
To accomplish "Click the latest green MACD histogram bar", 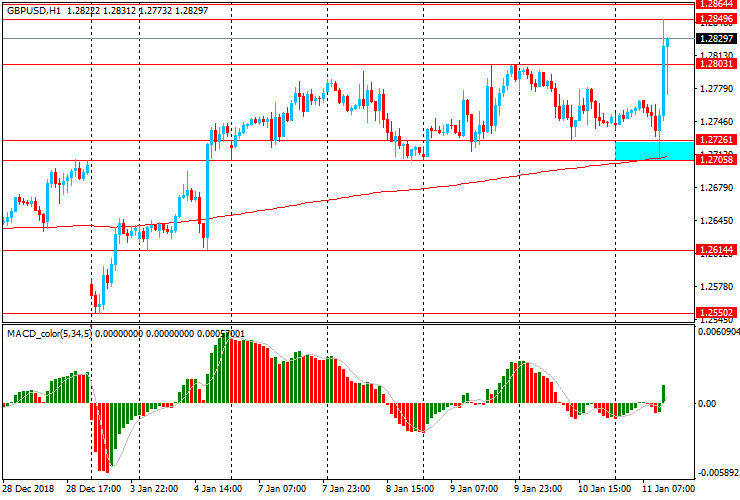I will click(x=664, y=394).
